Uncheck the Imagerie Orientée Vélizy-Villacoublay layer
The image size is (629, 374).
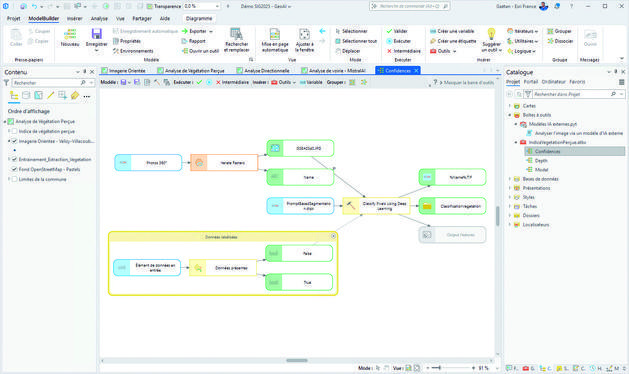(x=14, y=141)
